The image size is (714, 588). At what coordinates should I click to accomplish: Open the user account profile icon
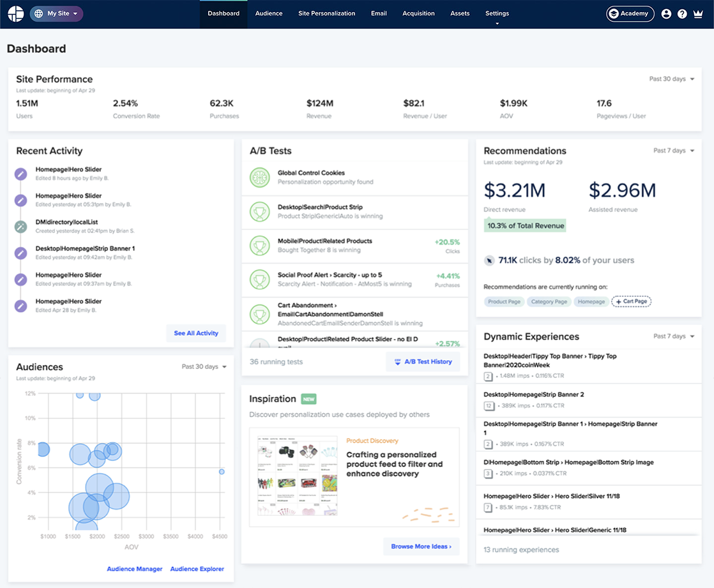coord(666,13)
